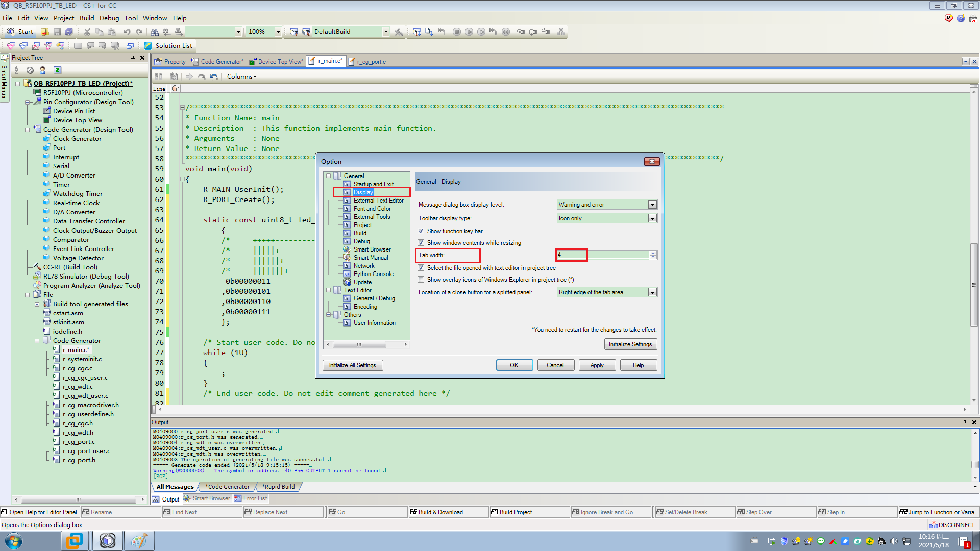Pin the Project Tree panel
The width and height of the screenshot is (980, 551).
[132, 57]
